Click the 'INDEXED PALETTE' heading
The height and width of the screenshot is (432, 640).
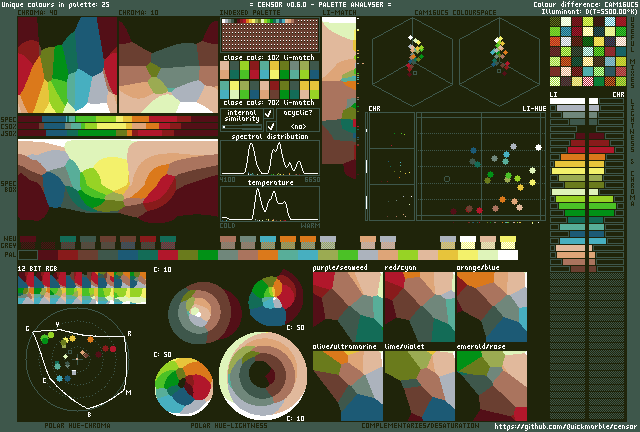(250, 13)
